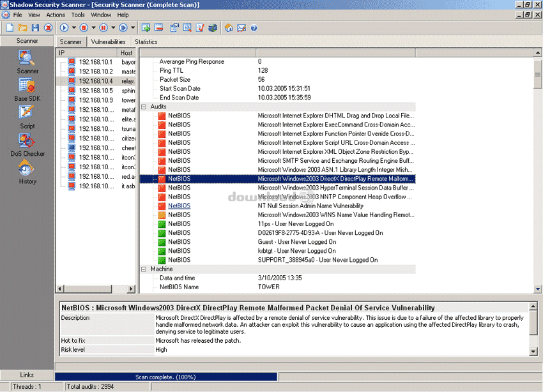This screenshot has height=392, width=543.
Task: Click the left arrow of the host list scrollbar
Action: click(x=60, y=289)
